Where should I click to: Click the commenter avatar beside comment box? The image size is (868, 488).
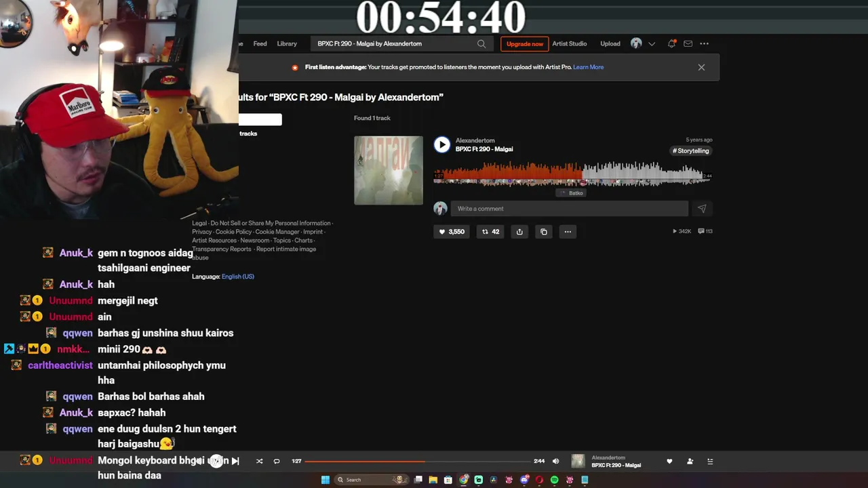[x=441, y=209]
